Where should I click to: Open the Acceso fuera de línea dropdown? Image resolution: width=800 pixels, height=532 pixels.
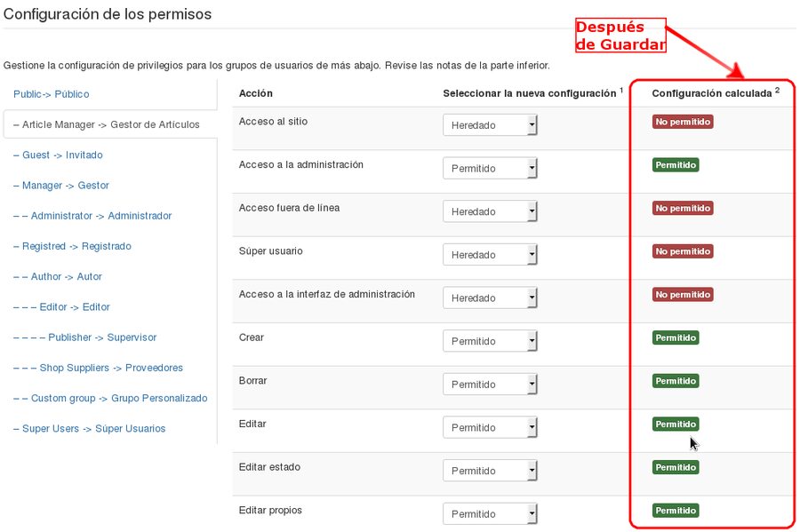pos(491,211)
